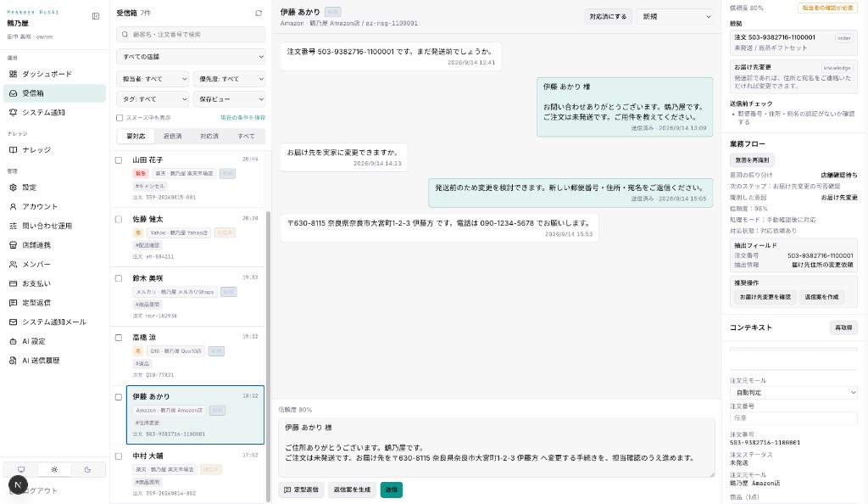The height and width of the screenshot is (504, 868).
Task: Open the 担当者: すべて dropdown
Action: (x=153, y=79)
